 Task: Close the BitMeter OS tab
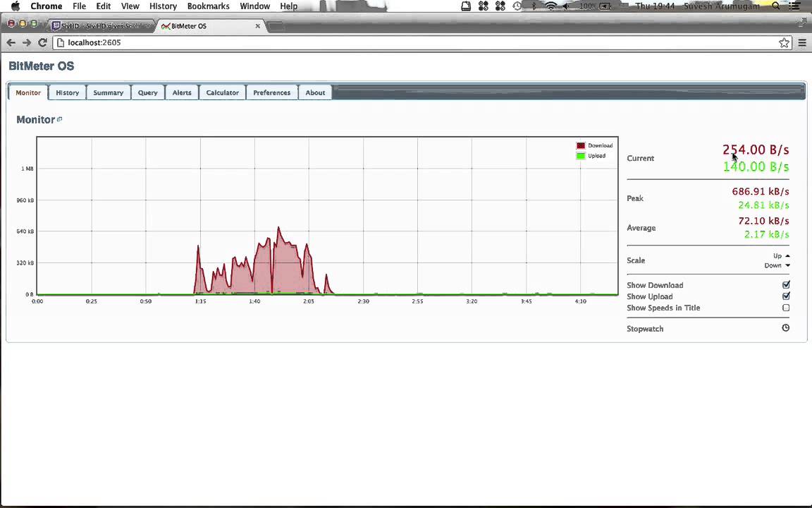click(x=257, y=26)
